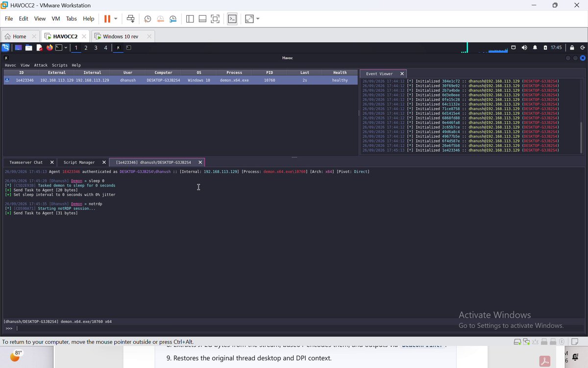The height and width of the screenshot is (368, 588).
Task: Close the Event Viewer tab
Action: (x=402, y=74)
